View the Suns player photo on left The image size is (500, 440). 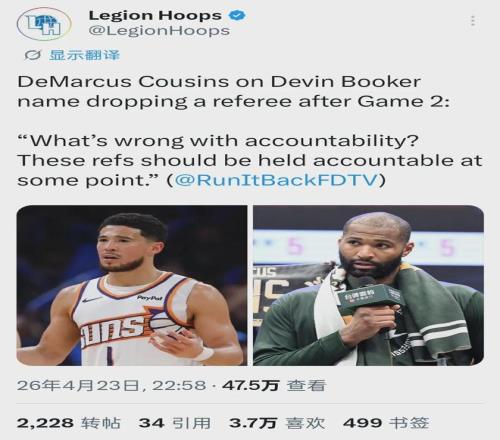[x=132, y=285]
